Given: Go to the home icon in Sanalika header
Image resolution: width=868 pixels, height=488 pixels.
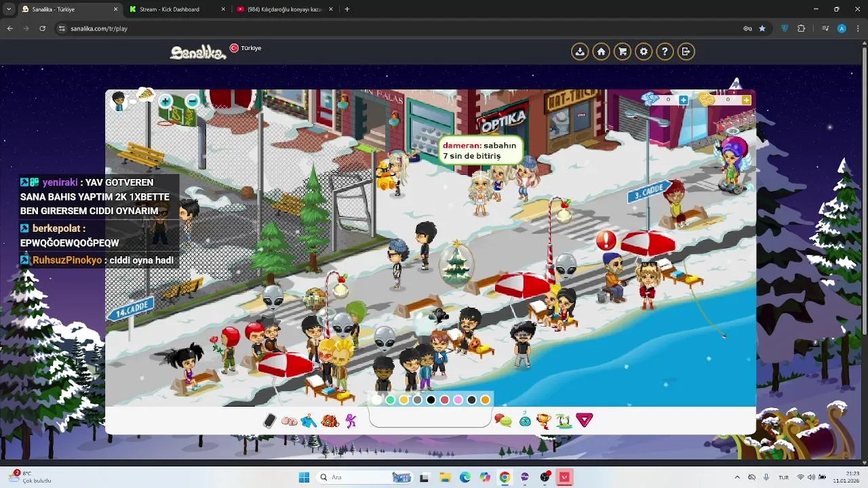Looking at the screenshot, I should 601,52.
